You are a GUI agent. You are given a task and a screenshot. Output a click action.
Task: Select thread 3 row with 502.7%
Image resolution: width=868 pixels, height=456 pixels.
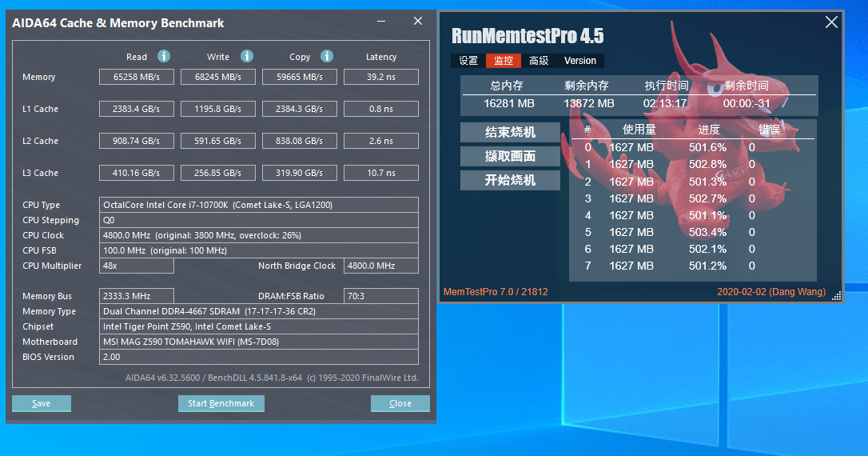tap(692, 198)
